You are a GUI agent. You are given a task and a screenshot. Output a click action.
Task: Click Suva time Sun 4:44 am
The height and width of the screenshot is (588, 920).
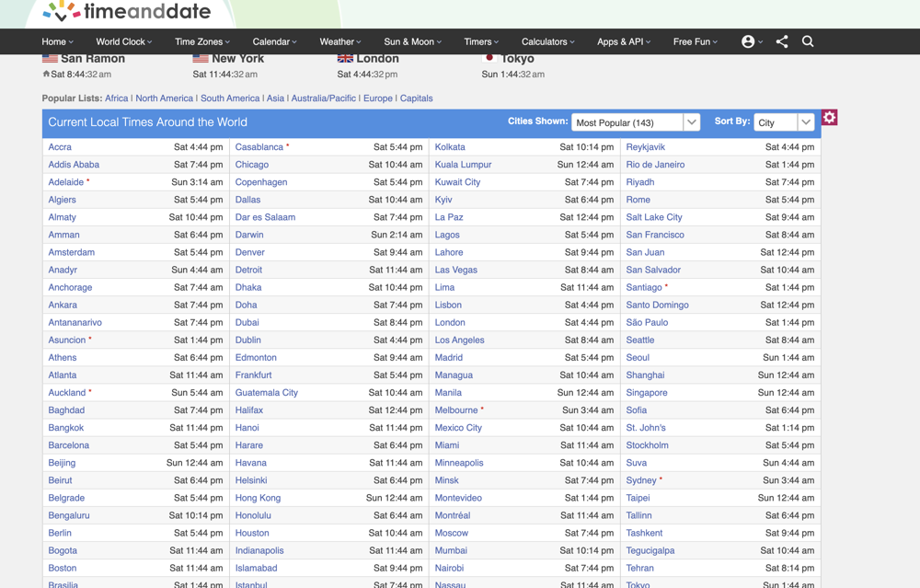tap(788, 463)
